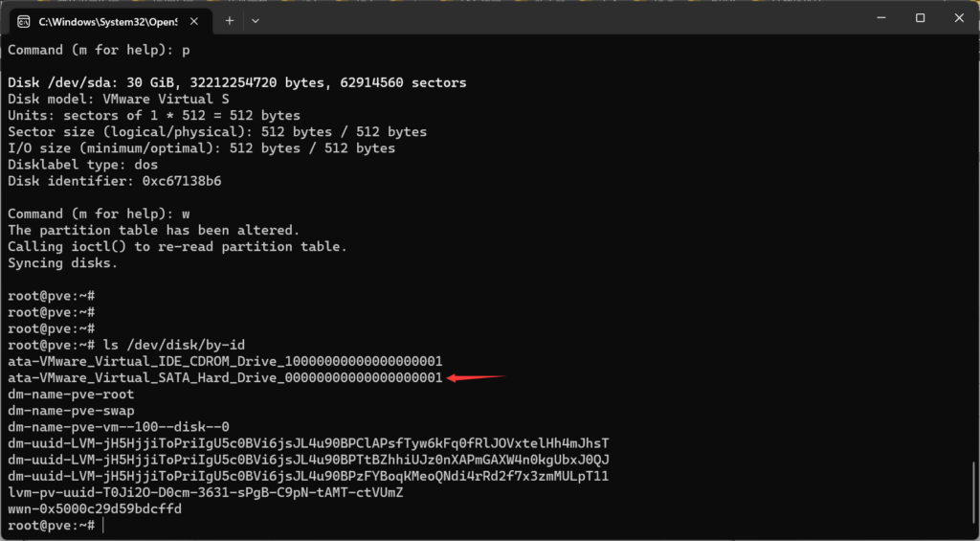Screen dimensions: 980x541
Task: Click the last root@pve prompt cursor
Action: click(x=101, y=526)
